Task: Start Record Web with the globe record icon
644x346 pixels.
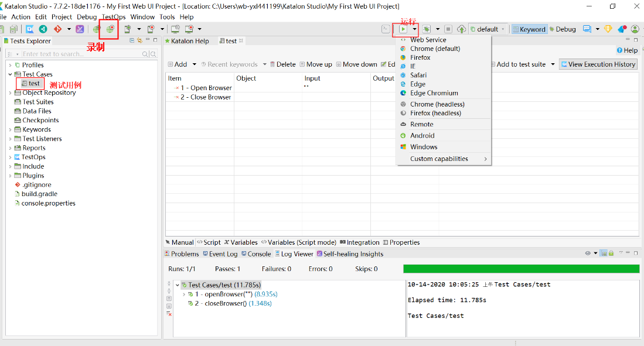Action: pos(110,29)
